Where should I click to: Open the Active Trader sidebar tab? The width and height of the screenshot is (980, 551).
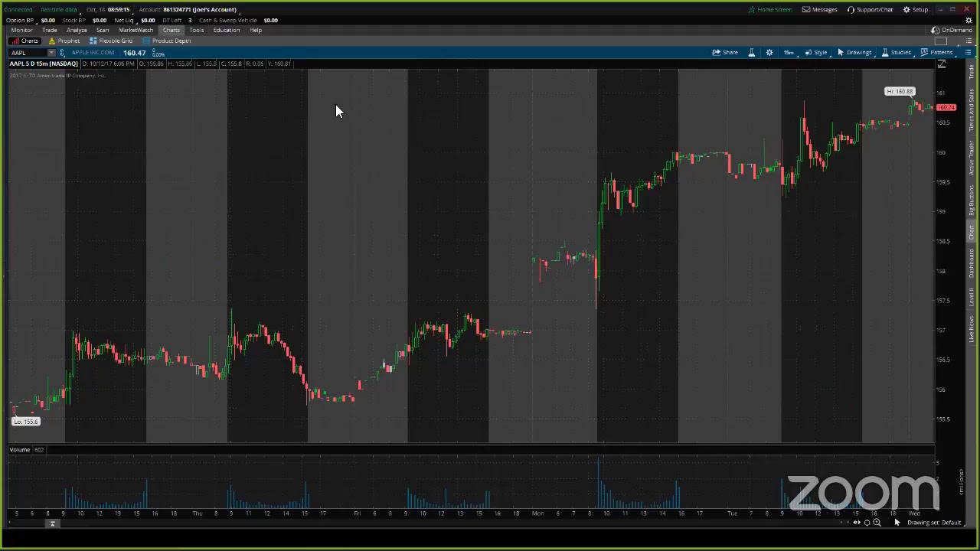pos(972,158)
